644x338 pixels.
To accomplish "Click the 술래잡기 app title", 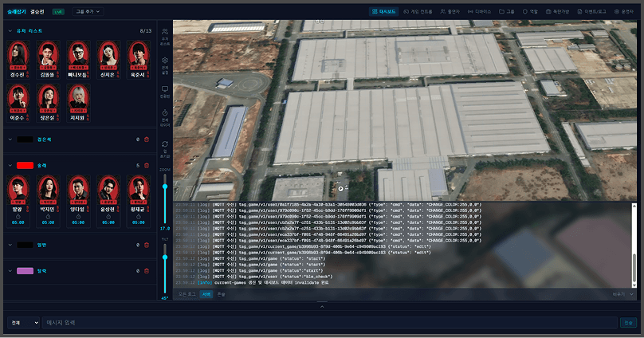I will click(x=17, y=11).
